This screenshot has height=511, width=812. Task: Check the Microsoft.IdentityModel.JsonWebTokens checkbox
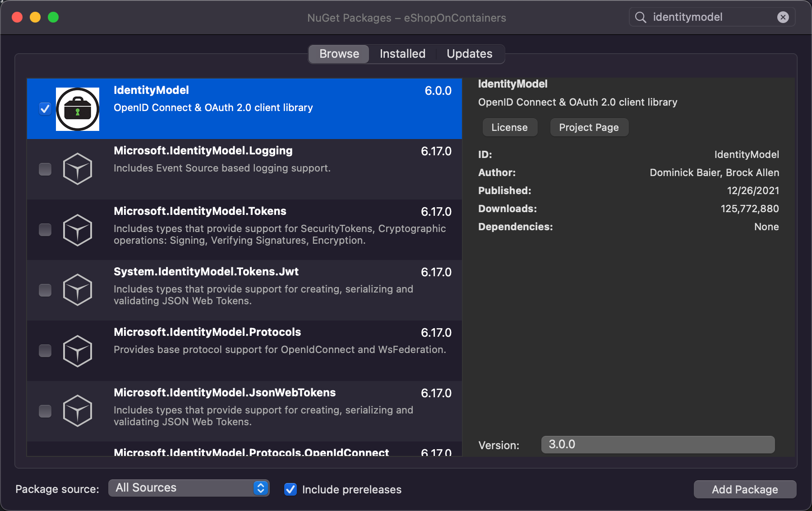pyautogui.click(x=45, y=411)
